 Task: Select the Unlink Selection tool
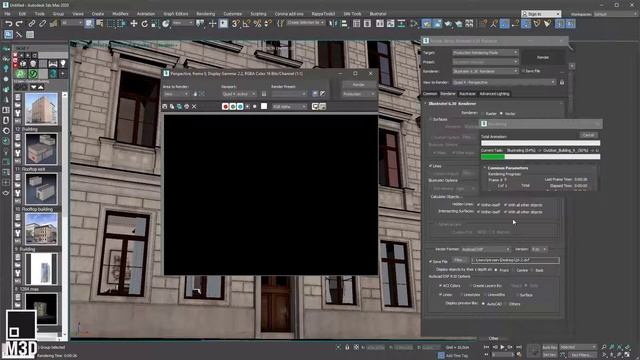[42, 24]
